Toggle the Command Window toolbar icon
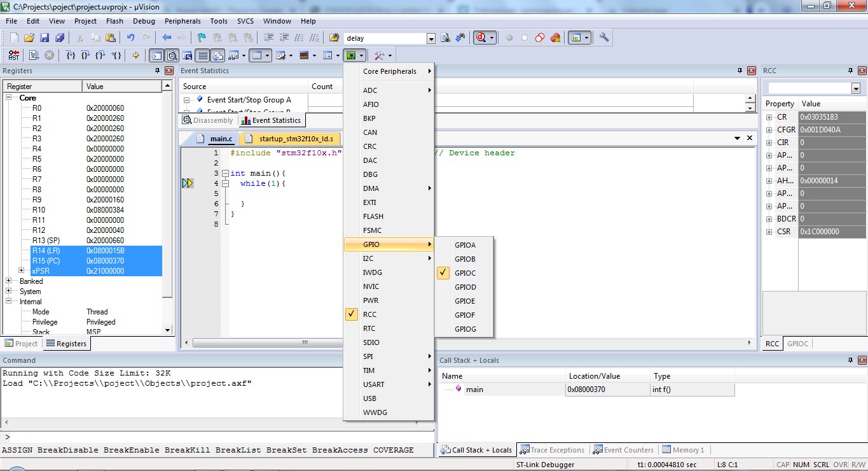 (156, 55)
